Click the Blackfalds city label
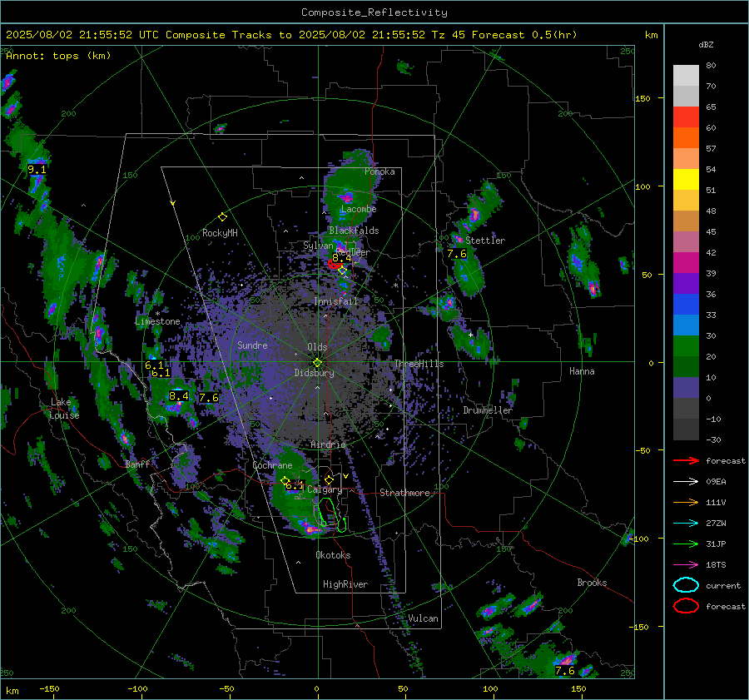Screen dimensions: 749x700 pos(354,231)
